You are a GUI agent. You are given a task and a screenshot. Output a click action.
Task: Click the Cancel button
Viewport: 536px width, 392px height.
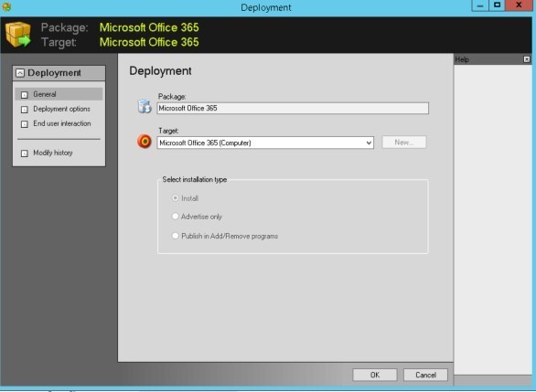point(425,375)
